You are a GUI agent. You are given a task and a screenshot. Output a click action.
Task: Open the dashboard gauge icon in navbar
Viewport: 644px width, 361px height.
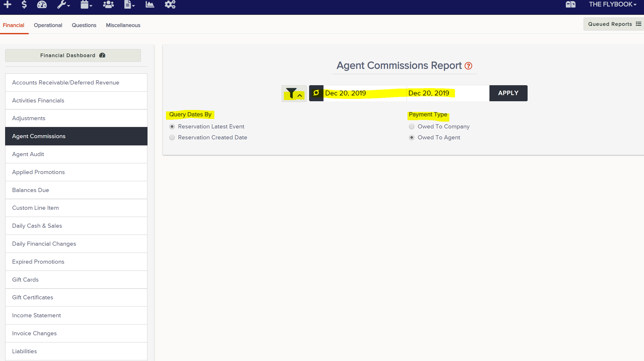[x=42, y=4]
